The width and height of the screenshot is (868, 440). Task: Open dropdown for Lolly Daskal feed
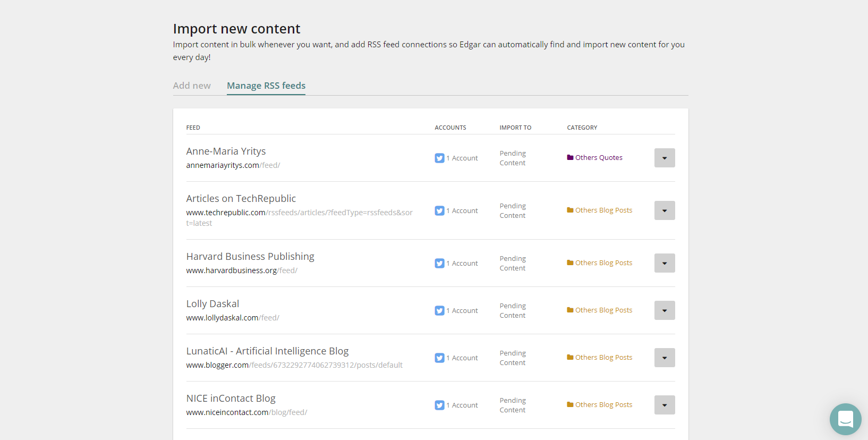(x=665, y=310)
